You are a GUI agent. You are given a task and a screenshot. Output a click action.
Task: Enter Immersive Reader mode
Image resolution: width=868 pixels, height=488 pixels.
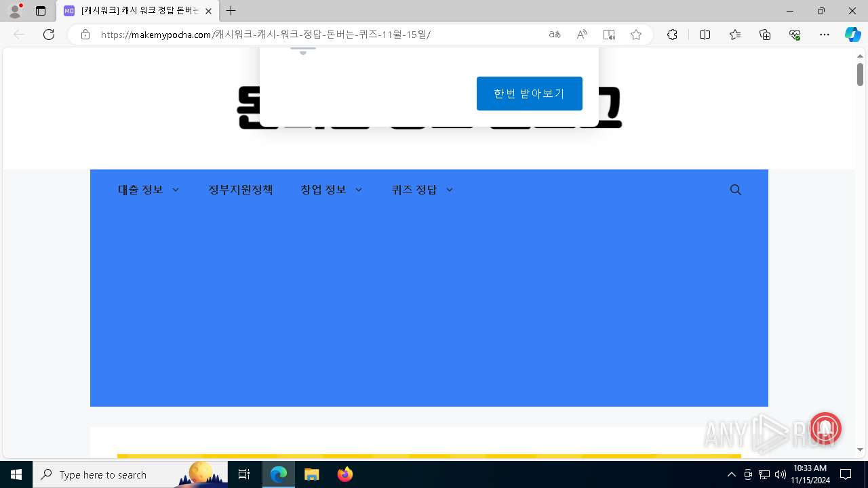coord(609,35)
